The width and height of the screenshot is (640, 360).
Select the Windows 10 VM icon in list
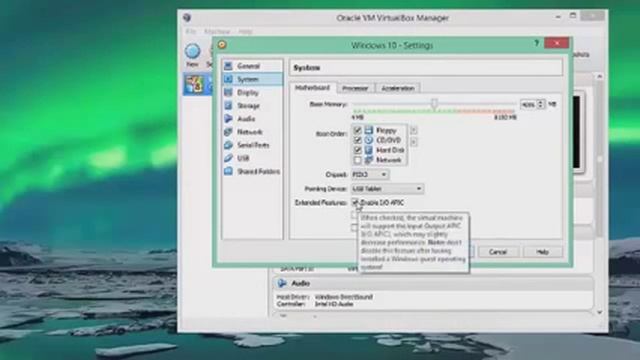[194, 84]
